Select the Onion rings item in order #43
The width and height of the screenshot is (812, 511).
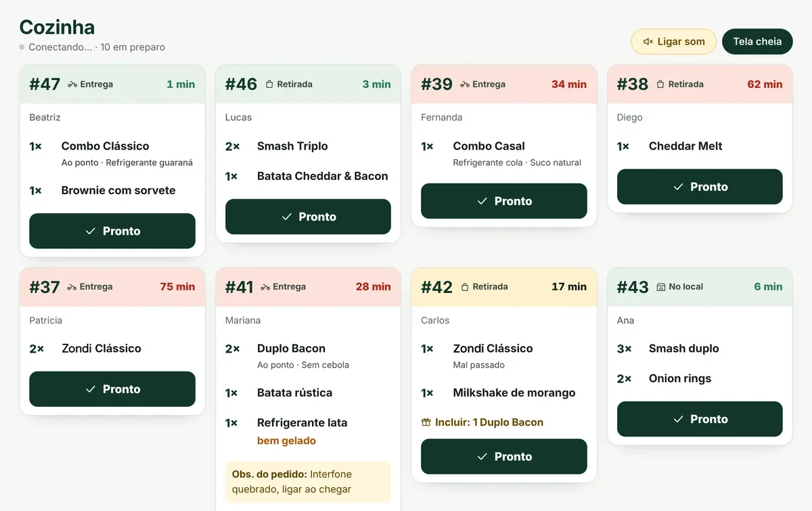click(680, 379)
